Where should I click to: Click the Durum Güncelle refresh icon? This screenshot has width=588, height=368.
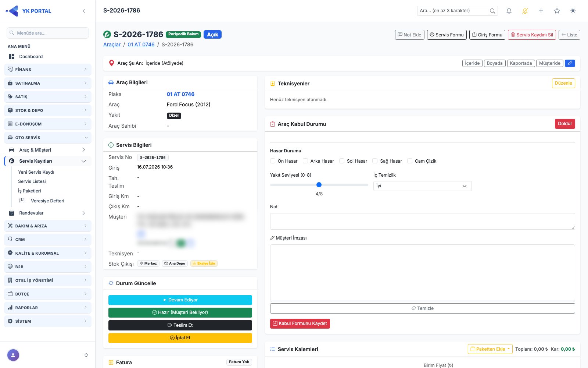(111, 283)
